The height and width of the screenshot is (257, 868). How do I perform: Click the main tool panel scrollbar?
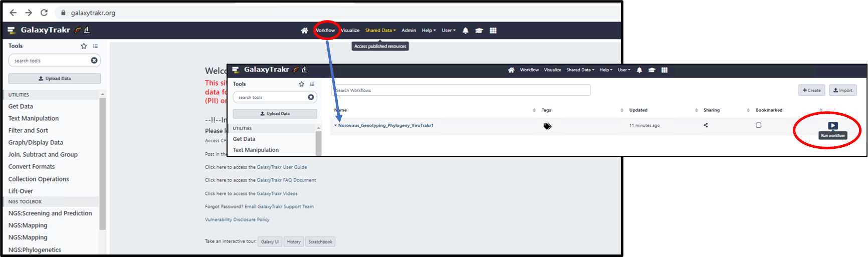(103, 164)
